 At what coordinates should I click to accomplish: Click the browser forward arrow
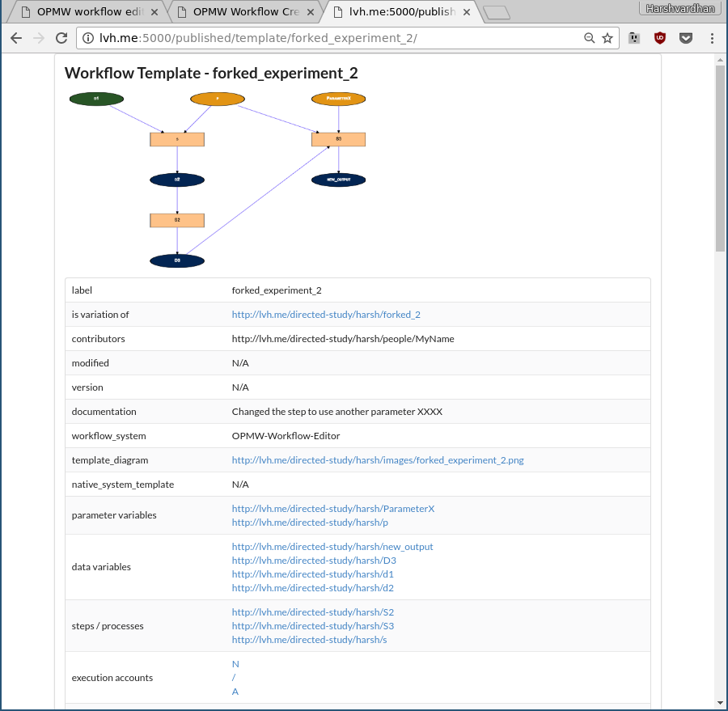point(39,38)
